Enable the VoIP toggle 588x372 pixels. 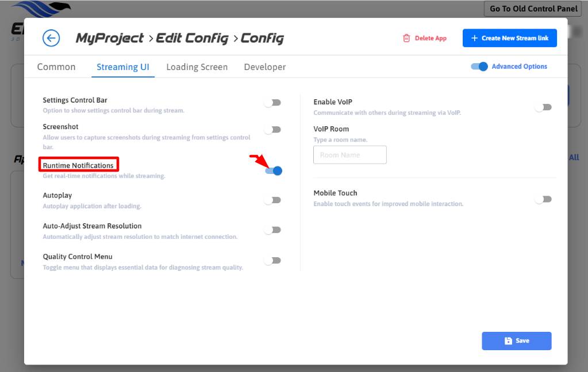click(x=543, y=107)
